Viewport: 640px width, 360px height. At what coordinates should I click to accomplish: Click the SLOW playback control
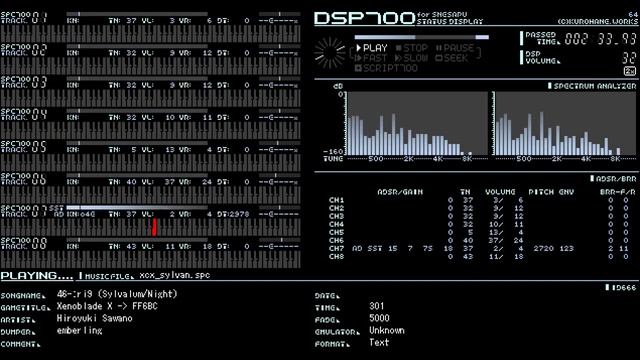[x=411, y=58]
